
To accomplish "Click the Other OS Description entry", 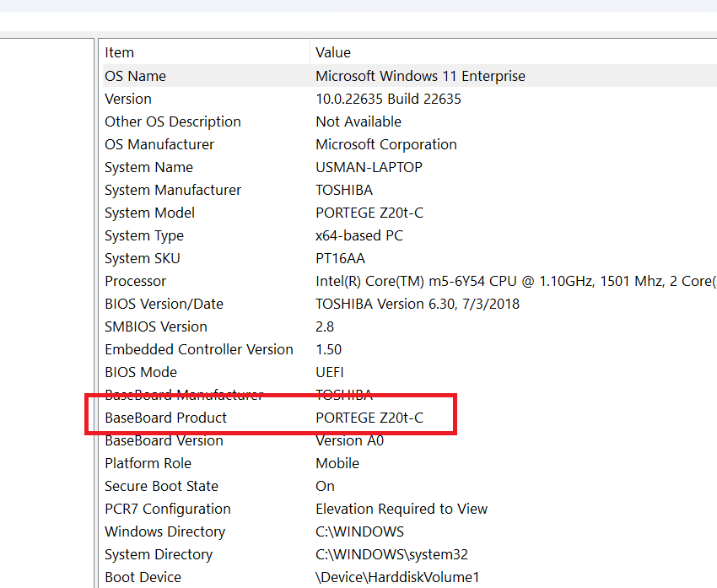I will pos(173,121).
